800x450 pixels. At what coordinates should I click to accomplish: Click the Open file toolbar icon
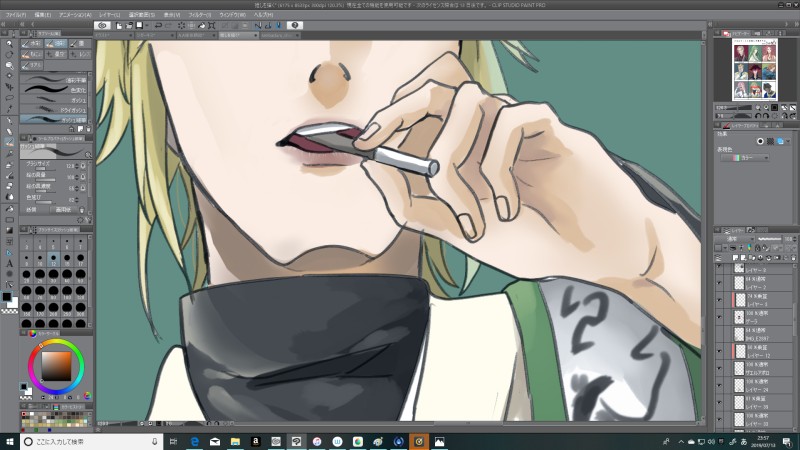pos(129,25)
